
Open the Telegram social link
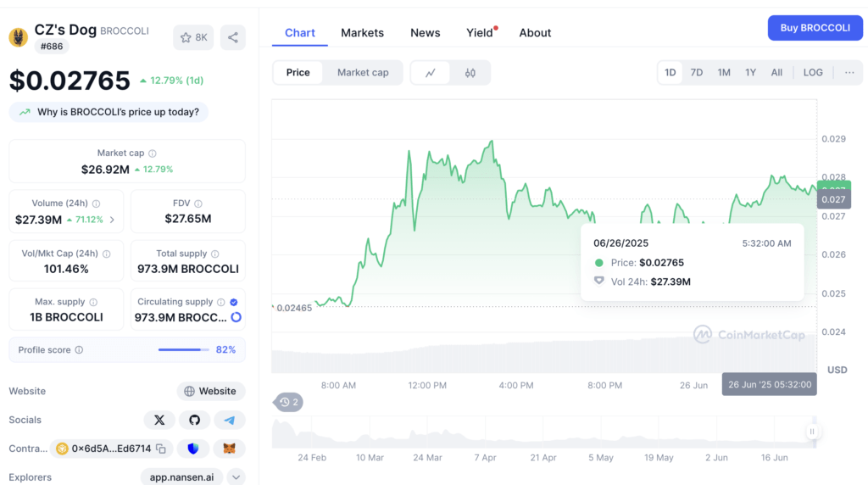tap(229, 421)
